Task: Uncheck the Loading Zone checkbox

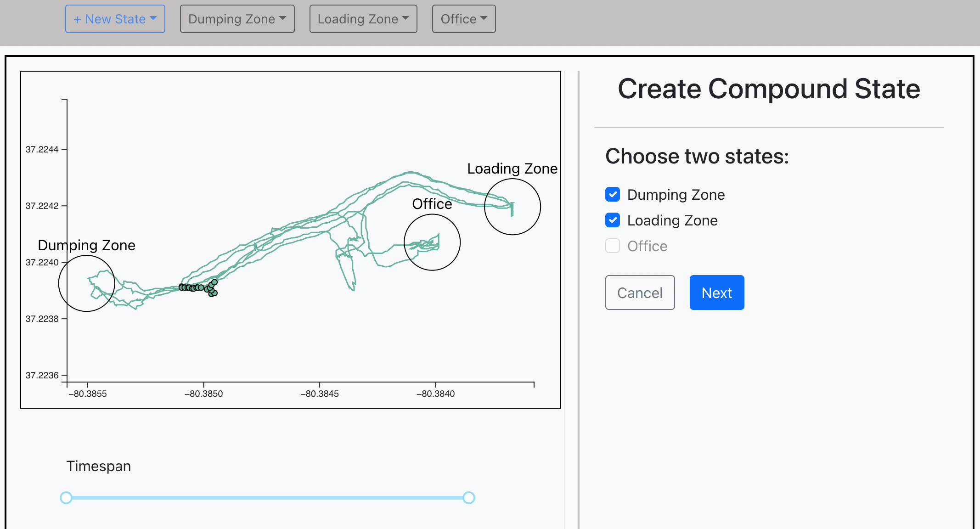Action: coord(612,220)
